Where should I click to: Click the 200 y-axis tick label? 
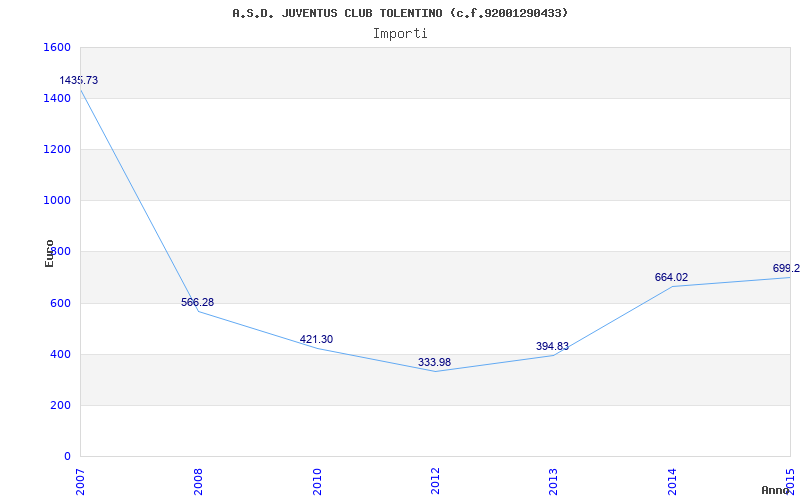61,406
